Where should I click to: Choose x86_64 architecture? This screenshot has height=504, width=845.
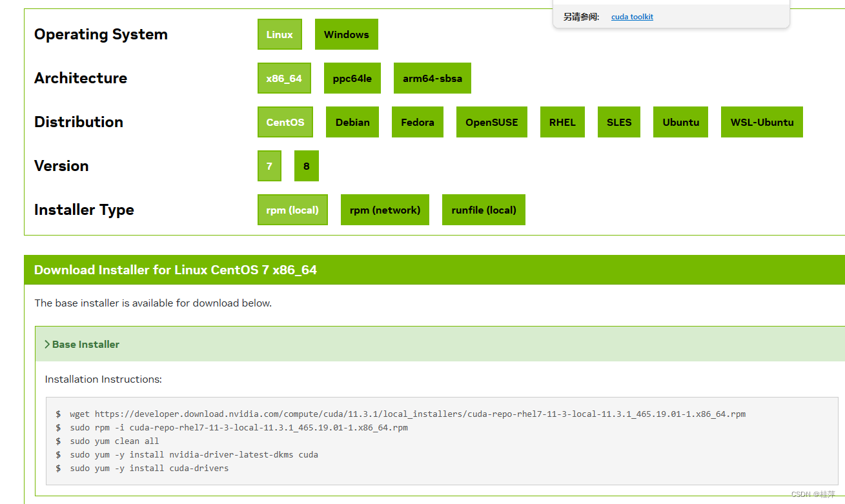[284, 78]
